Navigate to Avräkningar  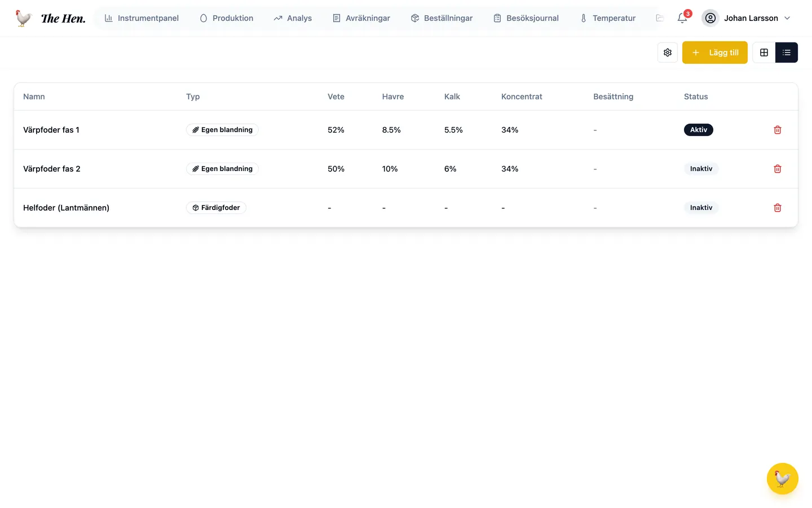point(361,18)
